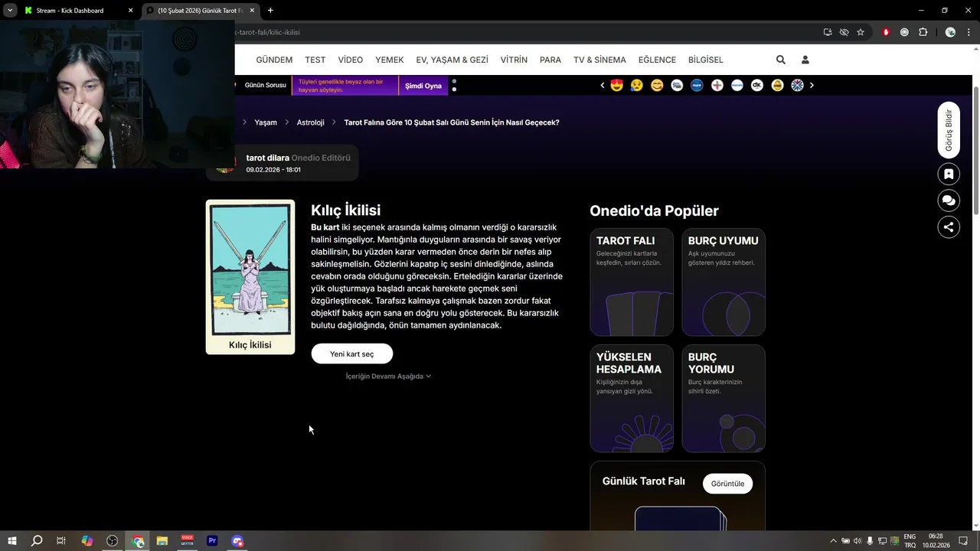The width and height of the screenshot is (980, 551).
Task: Open the site search magnifier icon
Action: click(780, 60)
